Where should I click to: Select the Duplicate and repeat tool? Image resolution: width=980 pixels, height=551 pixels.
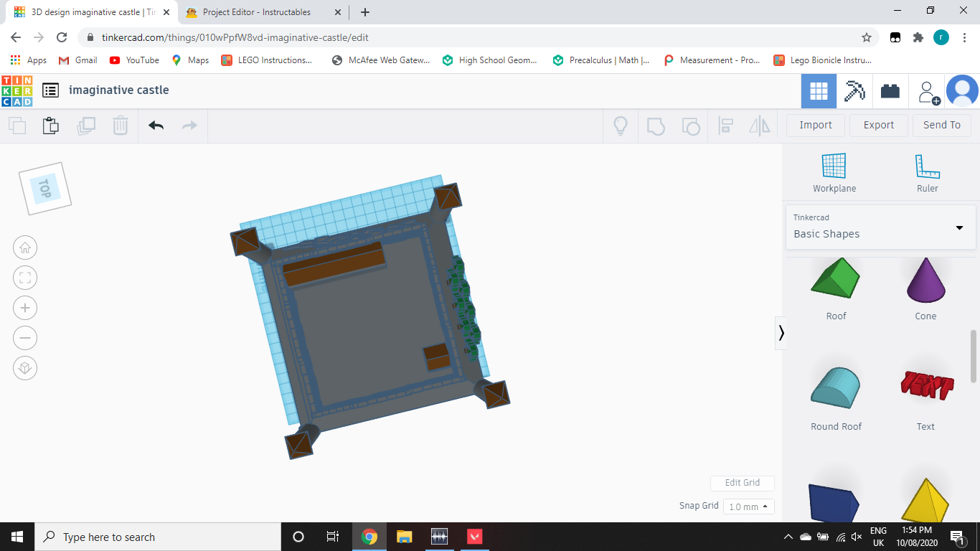pos(86,126)
